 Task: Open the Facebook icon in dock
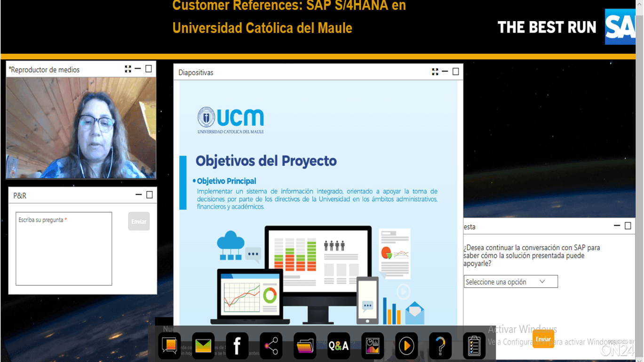click(237, 346)
